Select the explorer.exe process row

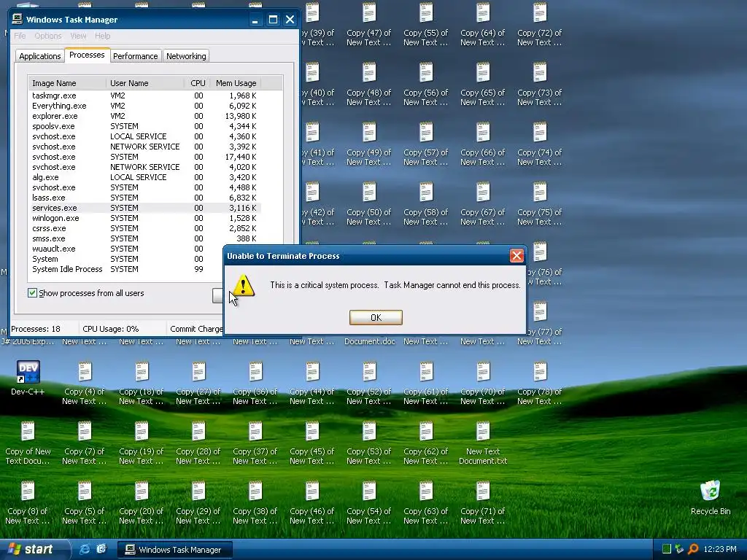(144, 116)
